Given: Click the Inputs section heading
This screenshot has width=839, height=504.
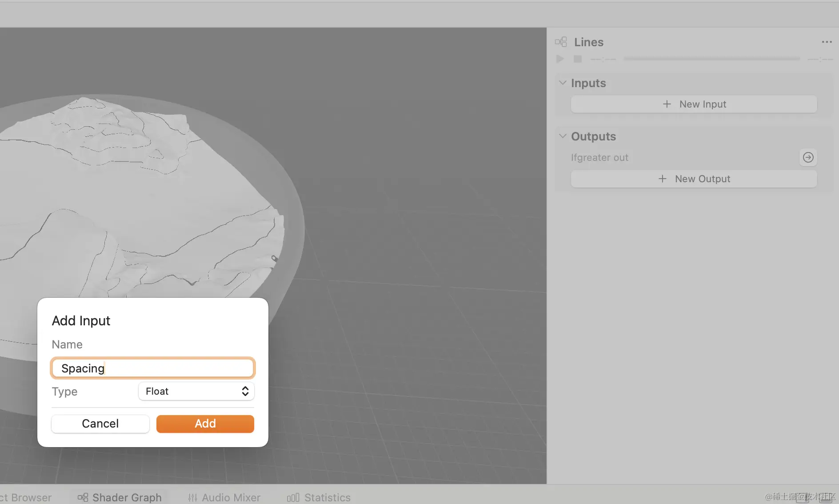Looking at the screenshot, I should click(588, 83).
